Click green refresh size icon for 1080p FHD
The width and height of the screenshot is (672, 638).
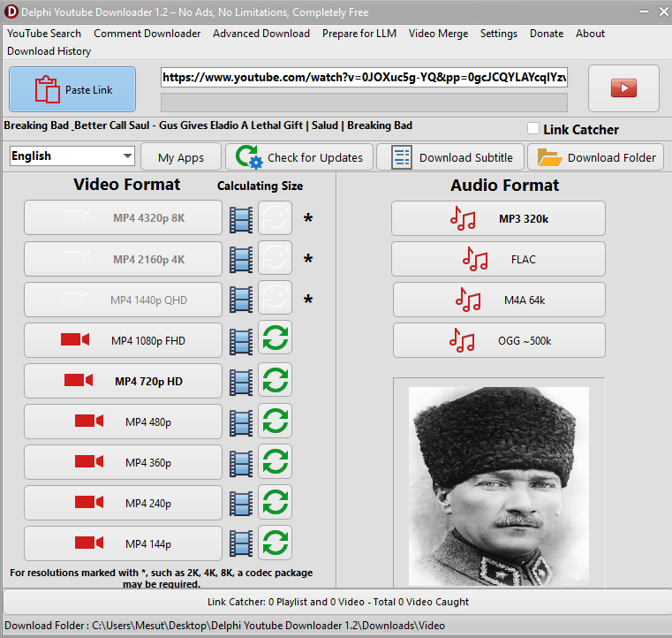click(x=276, y=338)
